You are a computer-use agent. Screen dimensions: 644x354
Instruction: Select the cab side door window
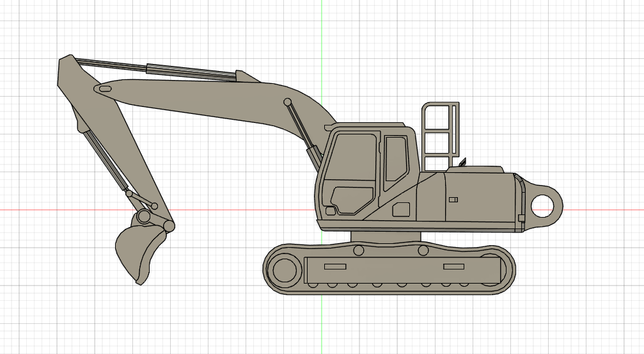tap(395, 163)
